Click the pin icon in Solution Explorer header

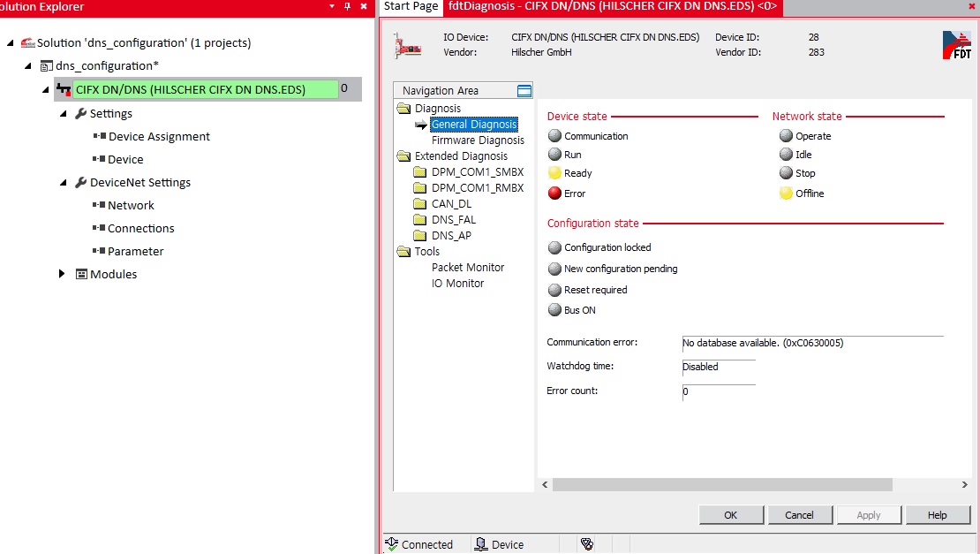348,6
